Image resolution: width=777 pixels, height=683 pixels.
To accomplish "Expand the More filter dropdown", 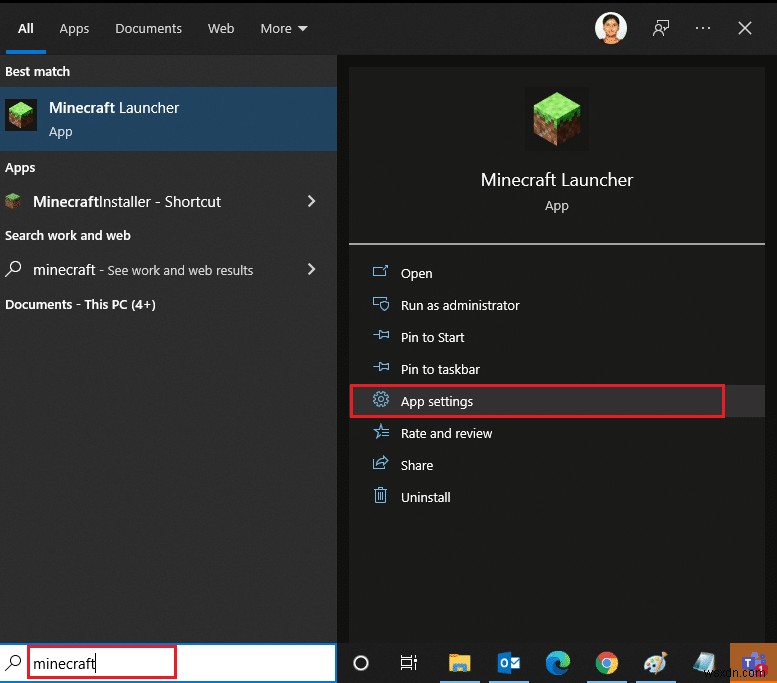I will pyautogui.click(x=284, y=29).
